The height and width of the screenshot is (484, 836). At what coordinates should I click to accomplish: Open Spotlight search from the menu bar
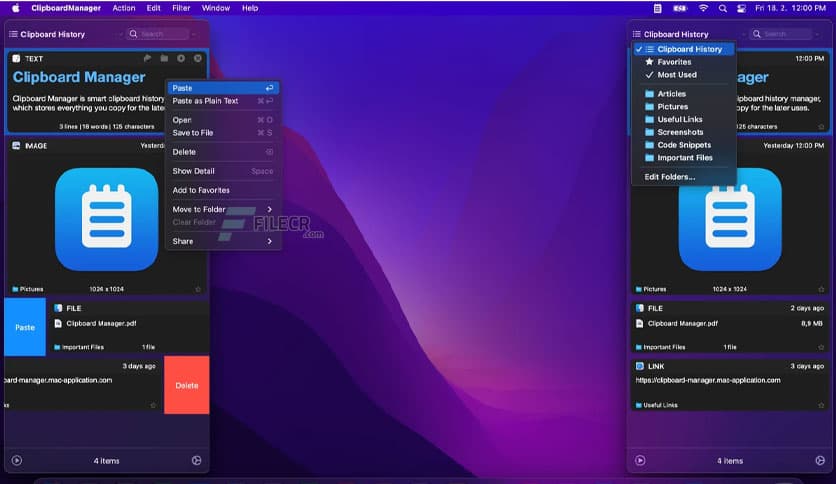[722, 8]
